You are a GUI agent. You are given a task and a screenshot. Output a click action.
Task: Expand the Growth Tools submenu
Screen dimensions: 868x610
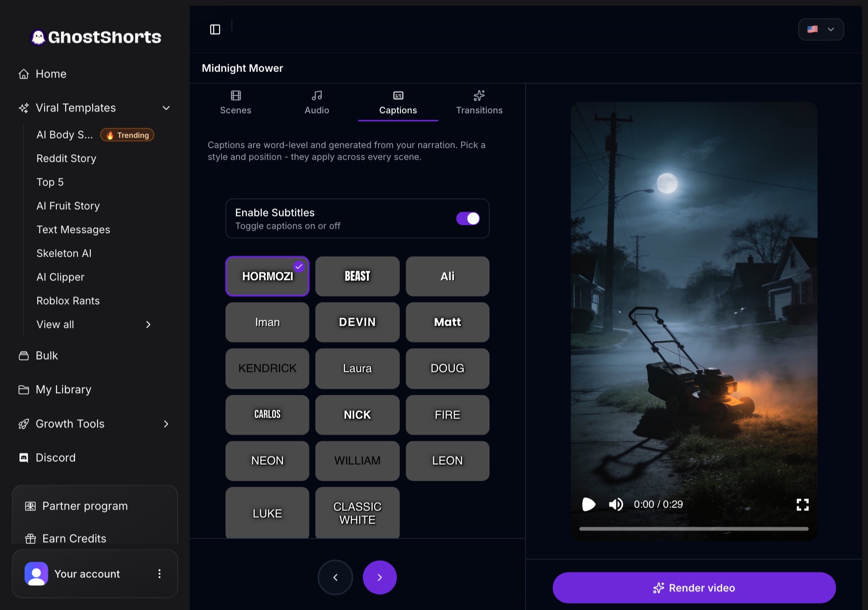[166, 424]
